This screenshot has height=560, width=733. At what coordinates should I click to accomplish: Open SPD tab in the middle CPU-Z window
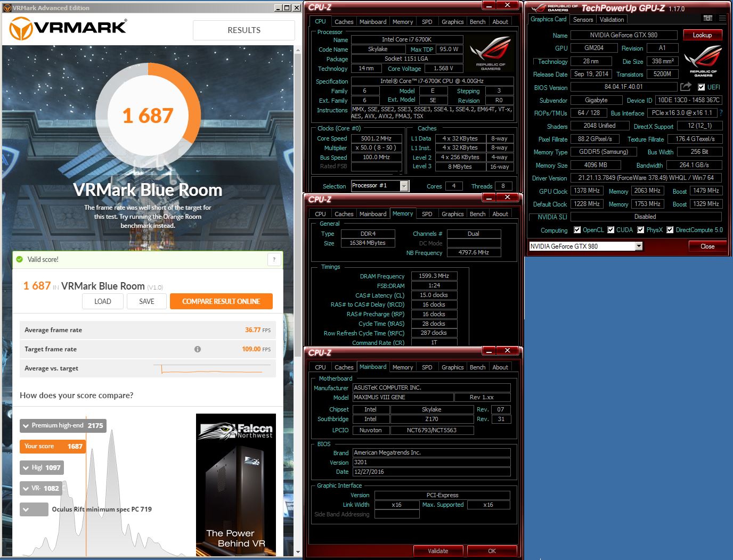(427, 214)
